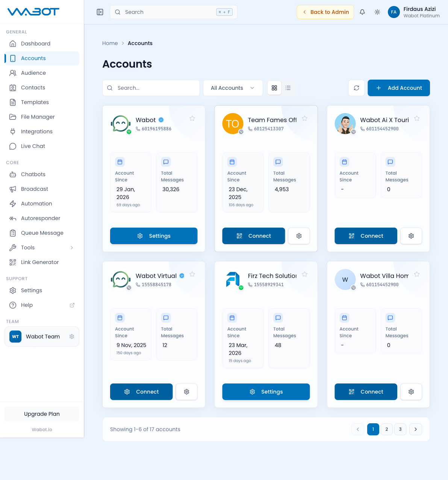Connect the Wabot Villa Home account

[x=366, y=392]
